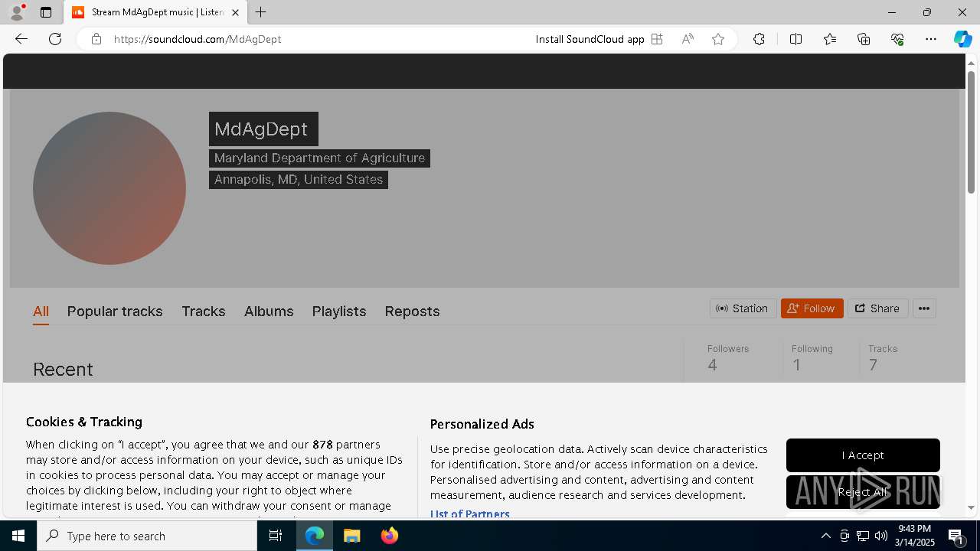Click I Accept on cookie banner
Image resolution: width=980 pixels, height=551 pixels.
coord(863,455)
